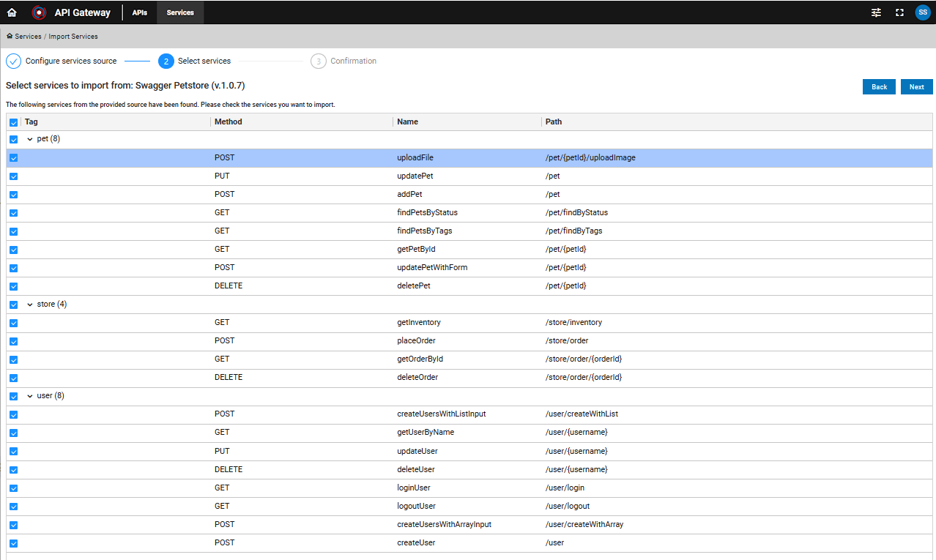Select the updatePetWithForm name cell
Screen dimensions: 936x560
432,267
